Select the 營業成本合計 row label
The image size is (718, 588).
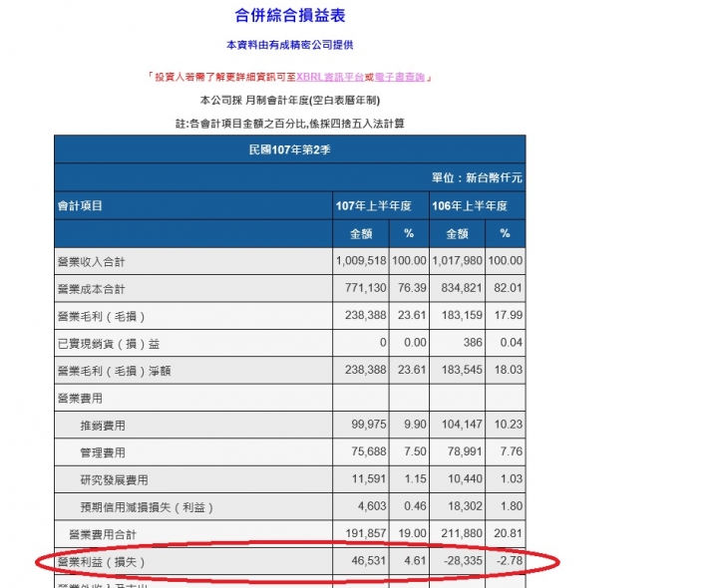pyautogui.click(x=91, y=289)
